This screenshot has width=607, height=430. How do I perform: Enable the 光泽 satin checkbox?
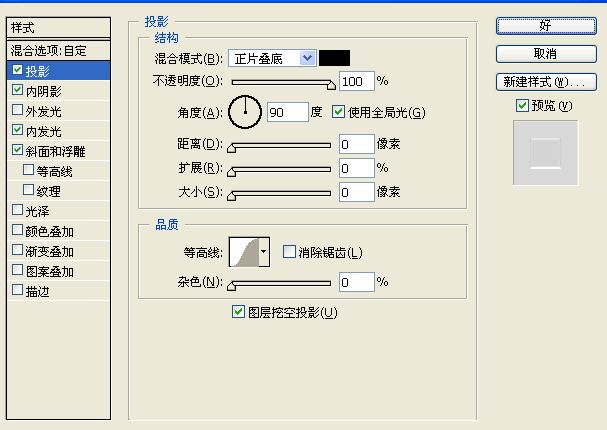(x=17, y=210)
